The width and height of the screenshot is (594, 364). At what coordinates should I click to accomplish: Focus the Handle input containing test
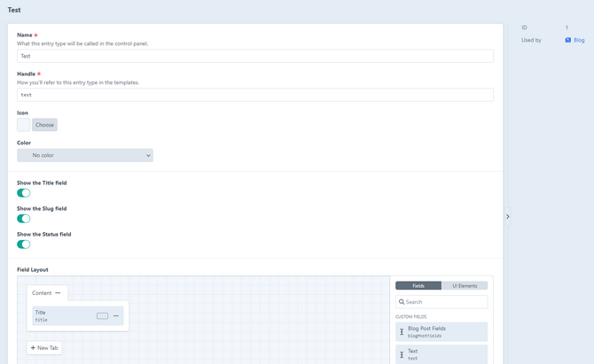[255, 94]
